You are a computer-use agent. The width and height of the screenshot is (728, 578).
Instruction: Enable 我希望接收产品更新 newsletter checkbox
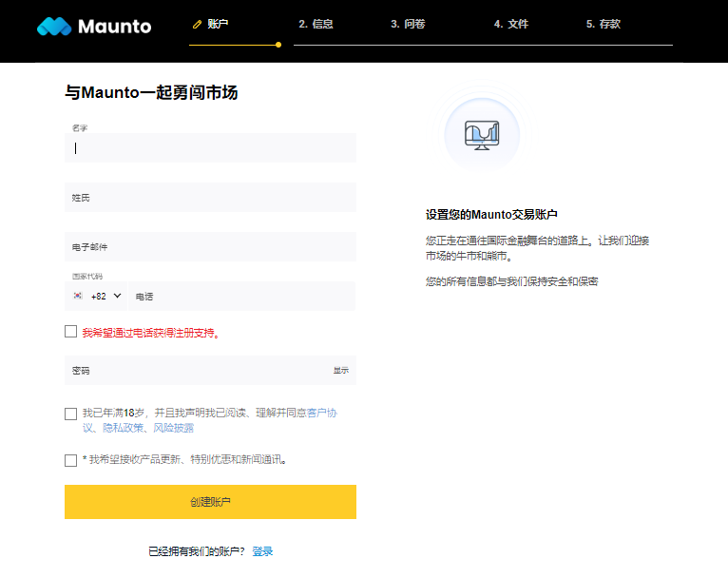[70, 460]
